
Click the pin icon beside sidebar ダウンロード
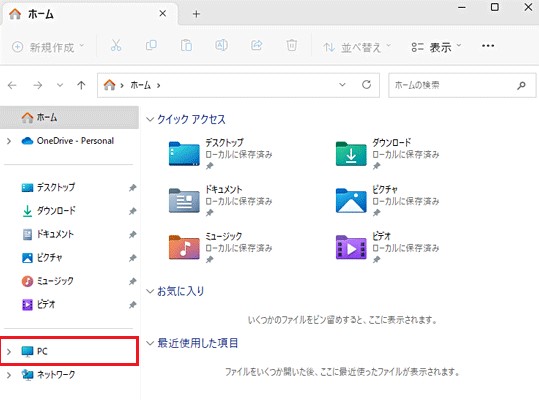132,211
